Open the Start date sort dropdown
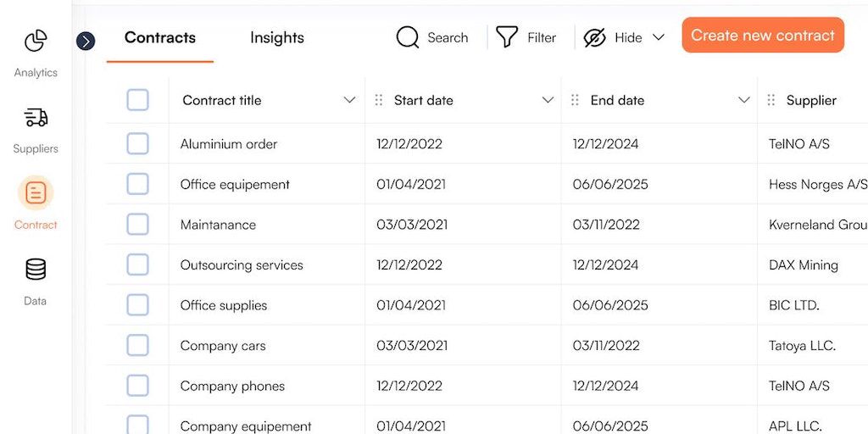This screenshot has height=434, width=868. coord(548,100)
